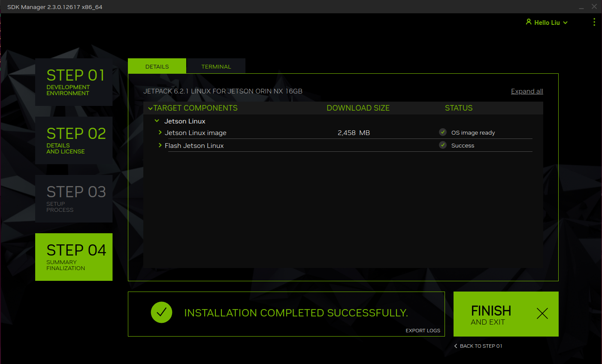Click the OS image ready checkmark icon
The height and width of the screenshot is (364, 602).
click(443, 132)
